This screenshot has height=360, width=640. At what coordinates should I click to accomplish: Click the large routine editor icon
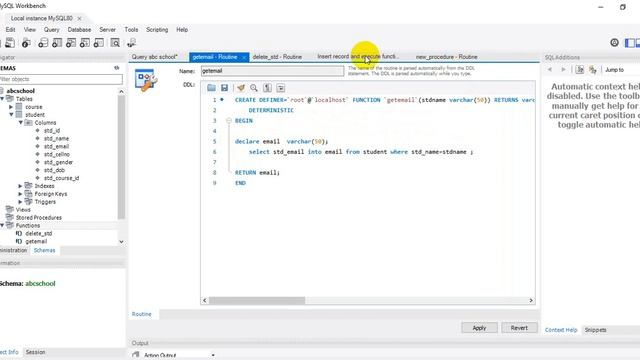tap(146, 80)
